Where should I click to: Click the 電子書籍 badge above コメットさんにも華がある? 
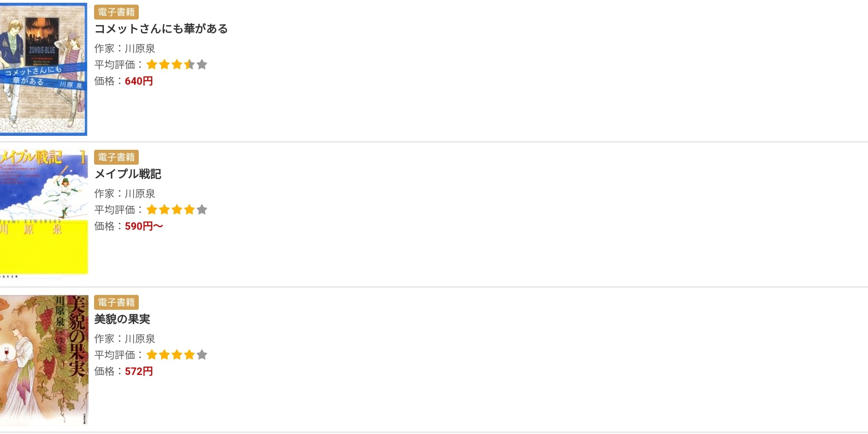[116, 12]
